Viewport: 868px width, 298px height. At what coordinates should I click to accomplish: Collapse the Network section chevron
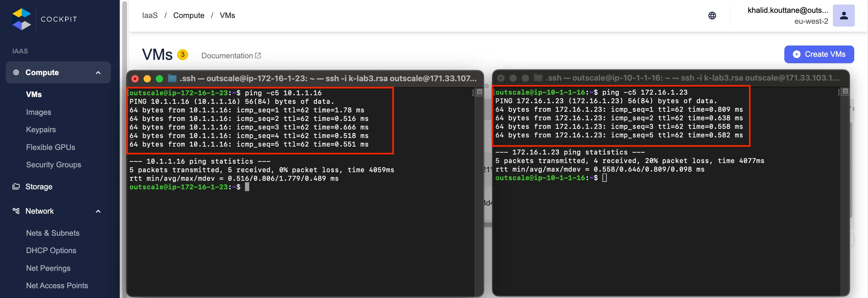click(98, 212)
